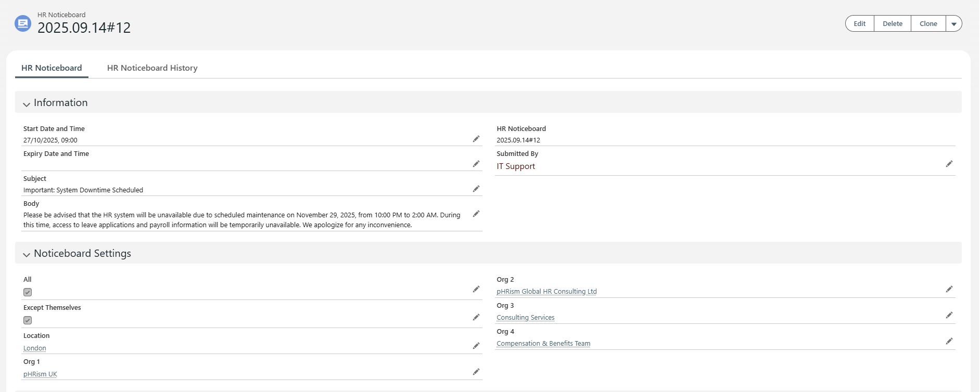Image resolution: width=980 pixels, height=392 pixels.
Task: Edit Org 2 field pencil icon
Action: point(949,289)
